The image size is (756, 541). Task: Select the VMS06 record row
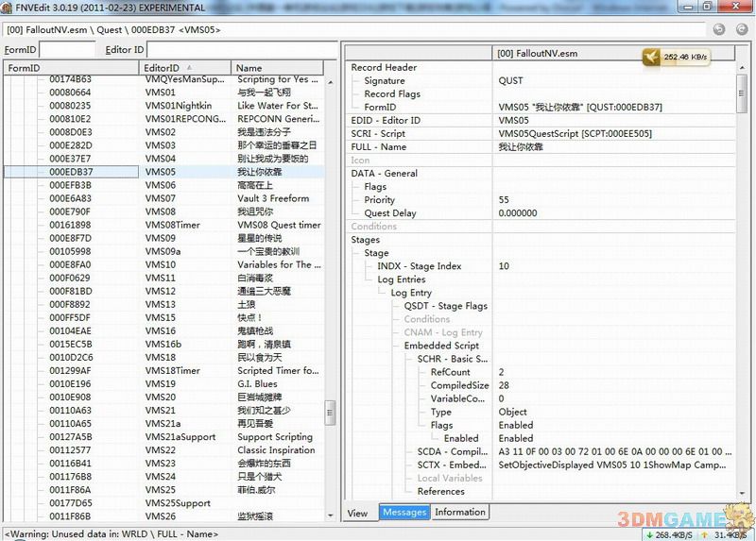pos(163,185)
